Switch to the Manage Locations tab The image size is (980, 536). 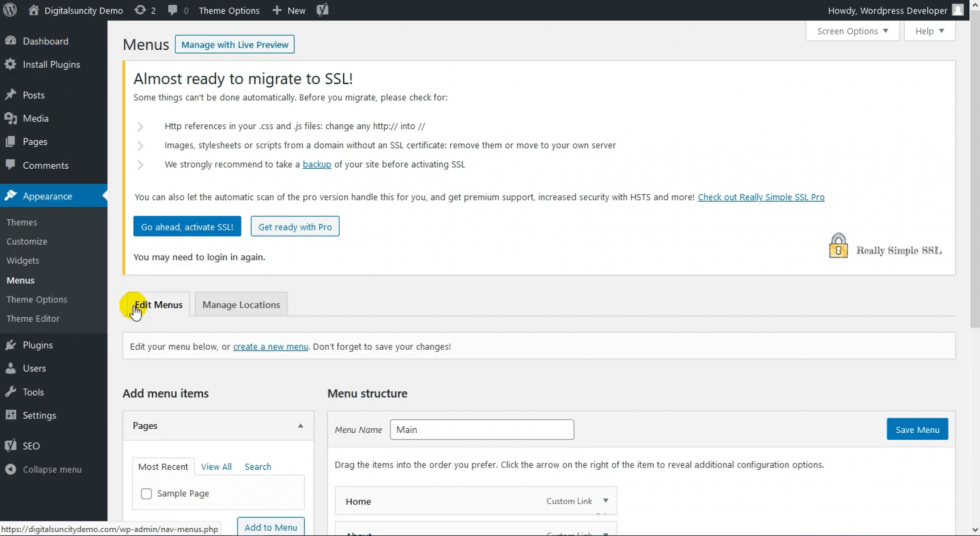[x=241, y=304]
